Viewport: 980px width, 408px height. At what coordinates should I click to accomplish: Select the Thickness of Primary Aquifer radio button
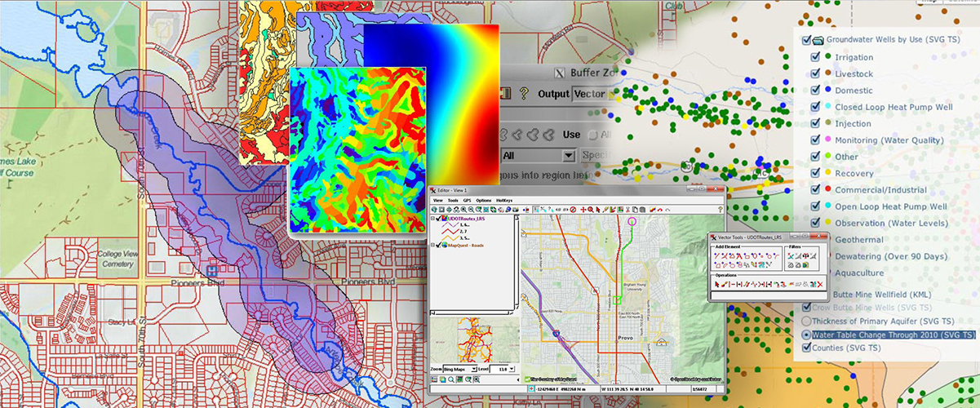pos(808,321)
